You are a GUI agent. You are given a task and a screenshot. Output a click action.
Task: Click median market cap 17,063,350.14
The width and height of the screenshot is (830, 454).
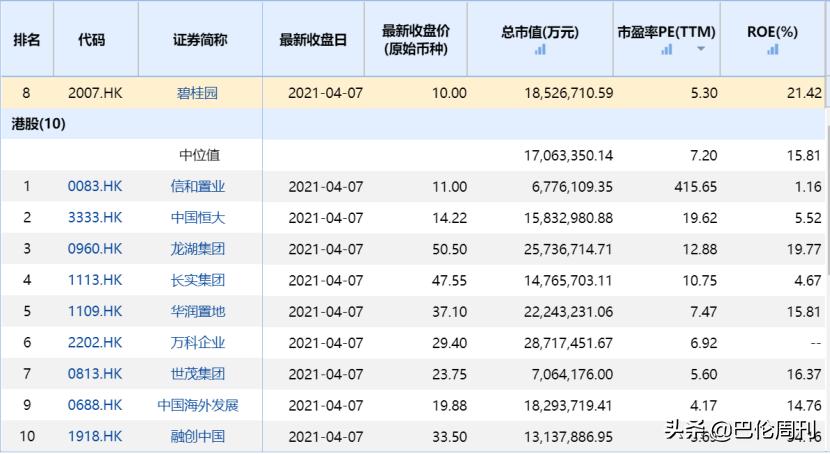pos(569,156)
